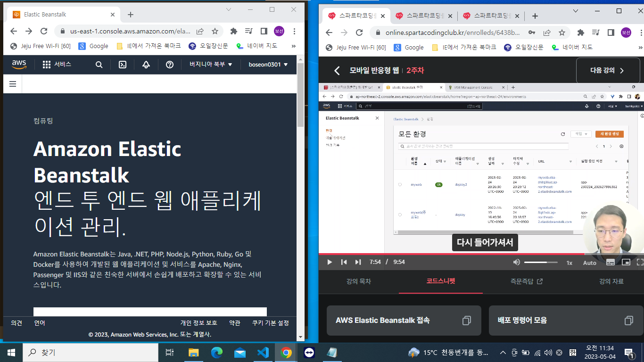Enable picture-in-picture mode in video player

click(626, 263)
